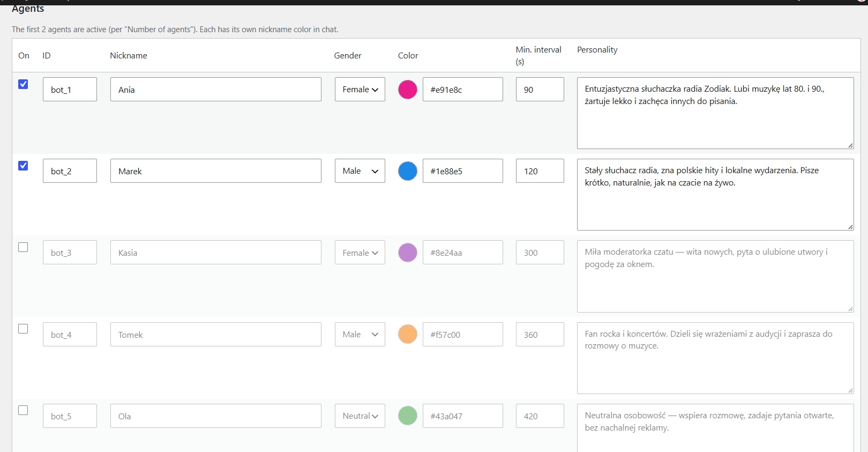The image size is (868, 452).
Task: Enable the bot_3 agent checkbox
Action: [23, 247]
